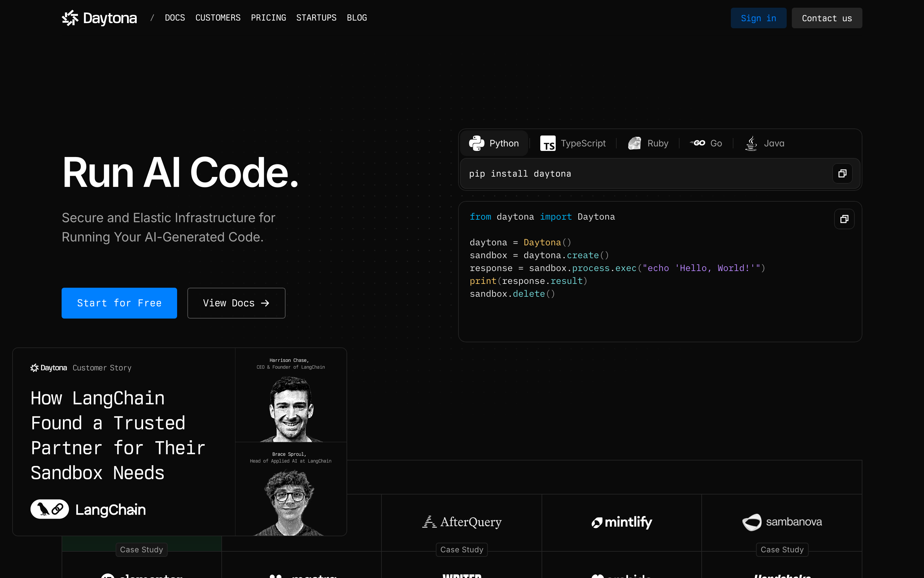Click the TS TypeScript logo icon
The image size is (924, 578).
coord(548,143)
